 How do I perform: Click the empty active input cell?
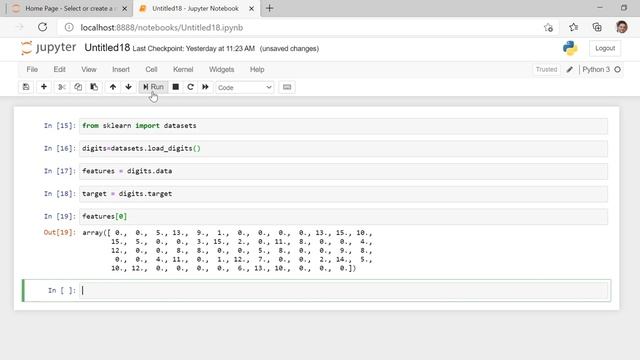[344, 291]
